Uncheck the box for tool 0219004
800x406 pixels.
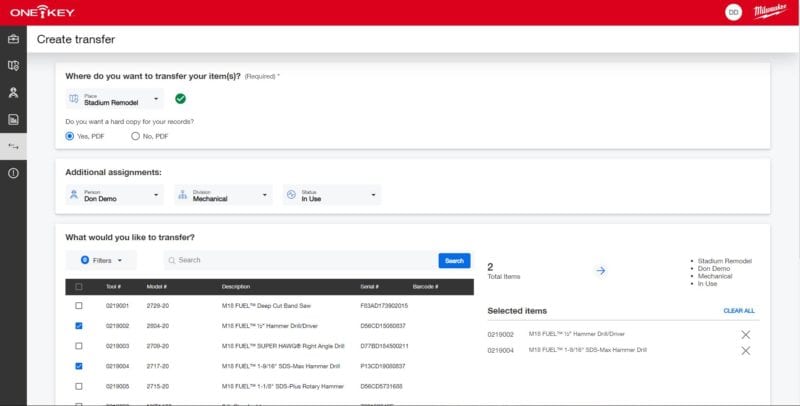[79, 366]
